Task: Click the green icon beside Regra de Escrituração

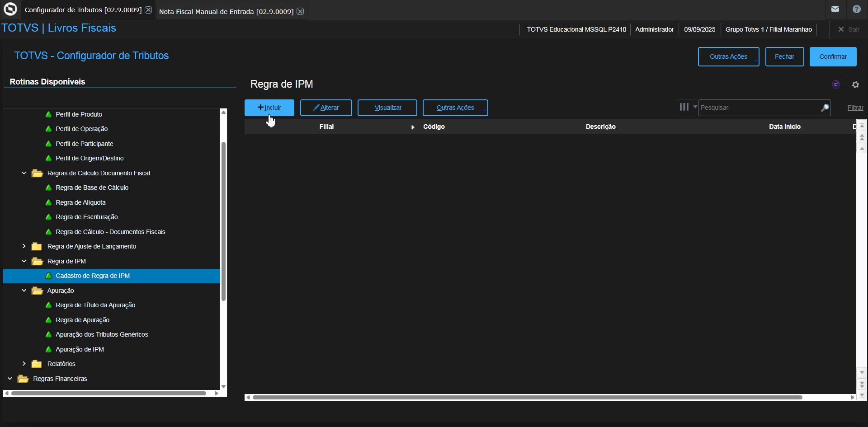Action: [48, 217]
